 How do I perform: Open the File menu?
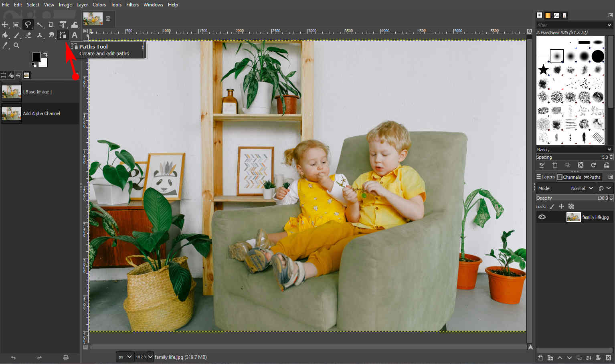(6, 5)
